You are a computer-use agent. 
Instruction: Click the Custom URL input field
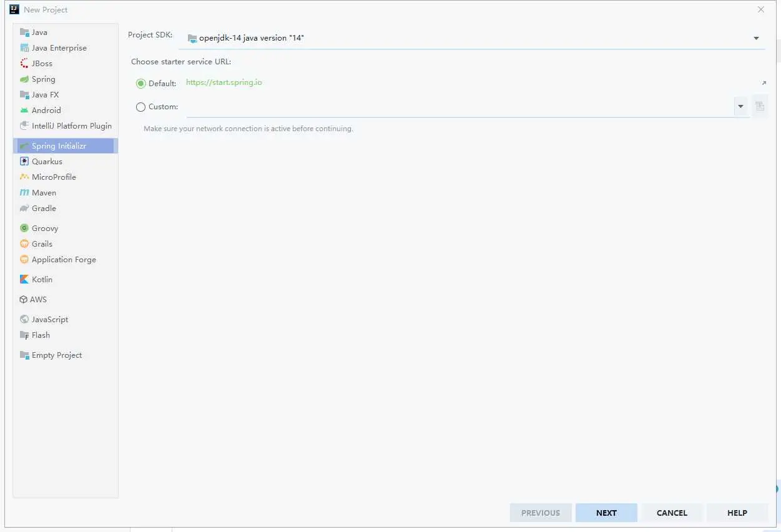[460, 107]
